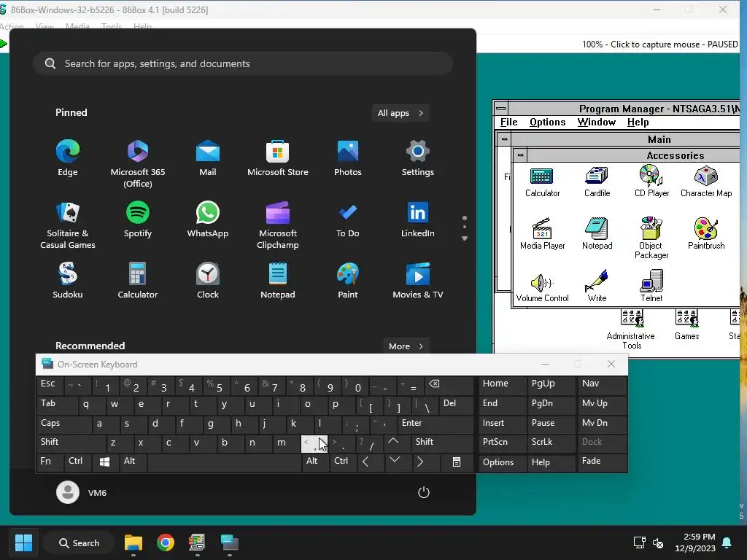Image resolution: width=747 pixels, height=560 pixels.
Task: Launch Microsoft Clipchamp
Action: [278, 225]
